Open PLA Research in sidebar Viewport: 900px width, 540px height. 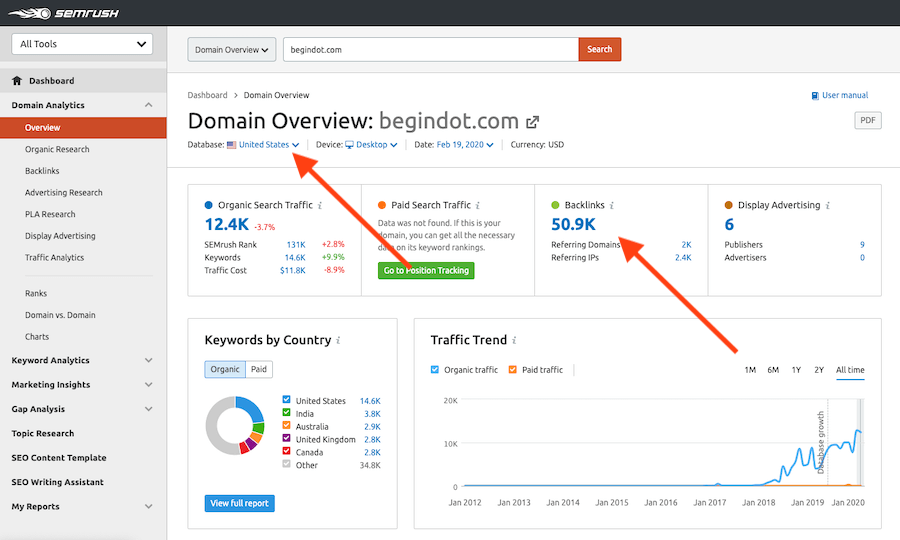pyautogui.click(x=50, y=214)
